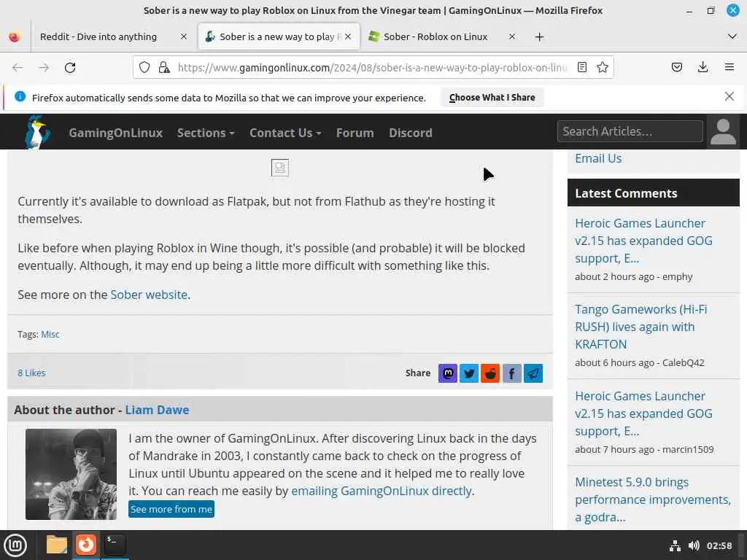Open the Tango Gameworks KRAFTON comment link
Screen dimensions: 747x560
pos(640,327)
